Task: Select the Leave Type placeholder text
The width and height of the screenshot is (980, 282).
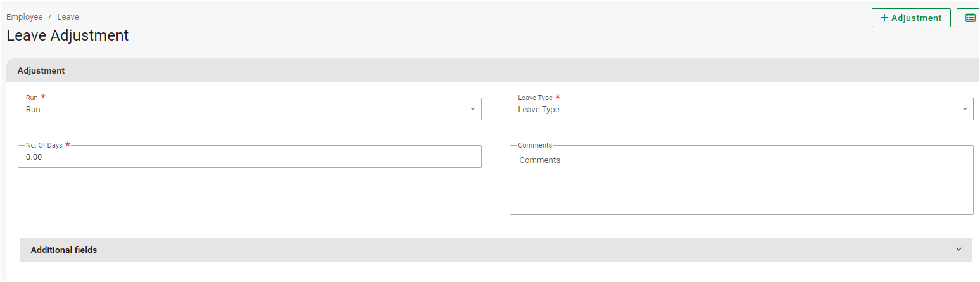Action: click(539, 110)
